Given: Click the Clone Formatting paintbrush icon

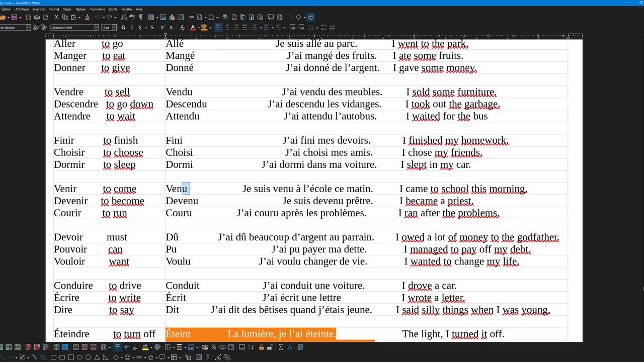Looking at the screenshot, I should pos(87,17).
